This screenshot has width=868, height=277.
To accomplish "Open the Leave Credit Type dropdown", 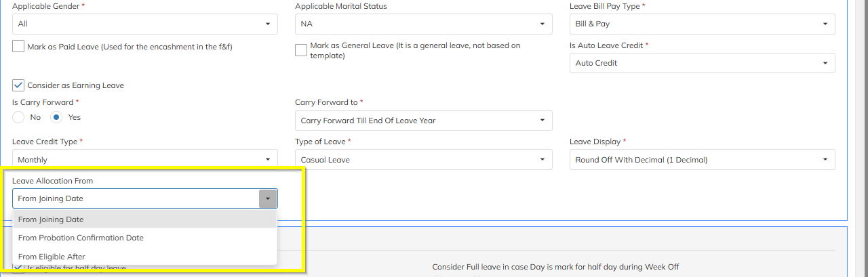I will coord(144,160).
